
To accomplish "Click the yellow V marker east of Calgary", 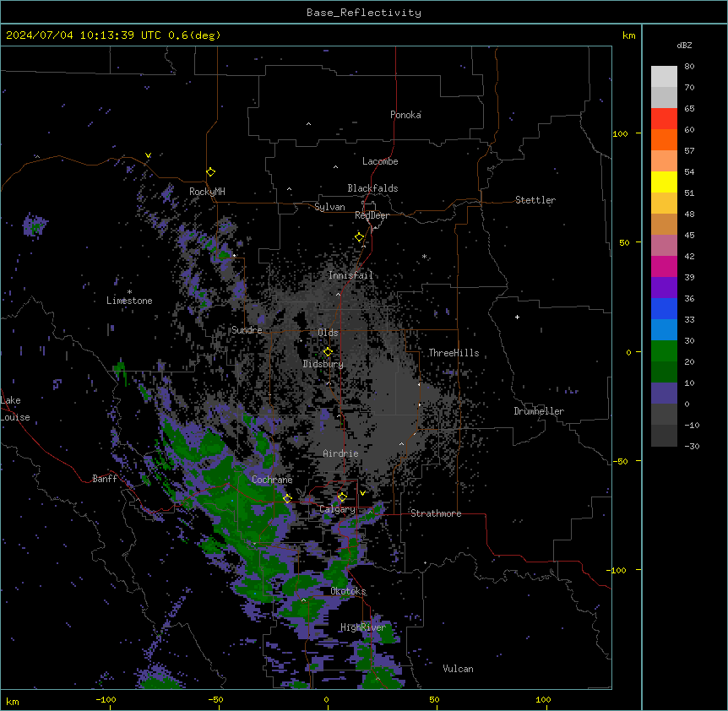I will tap(362, 493).
